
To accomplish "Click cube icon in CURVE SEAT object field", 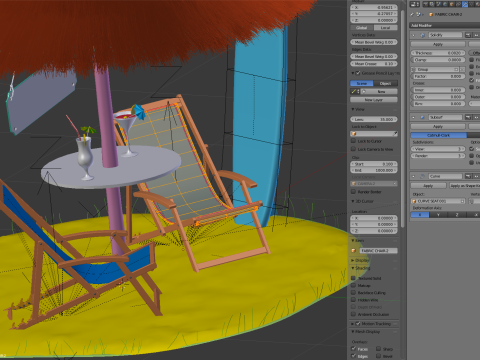I will click(x=414, y=201).
